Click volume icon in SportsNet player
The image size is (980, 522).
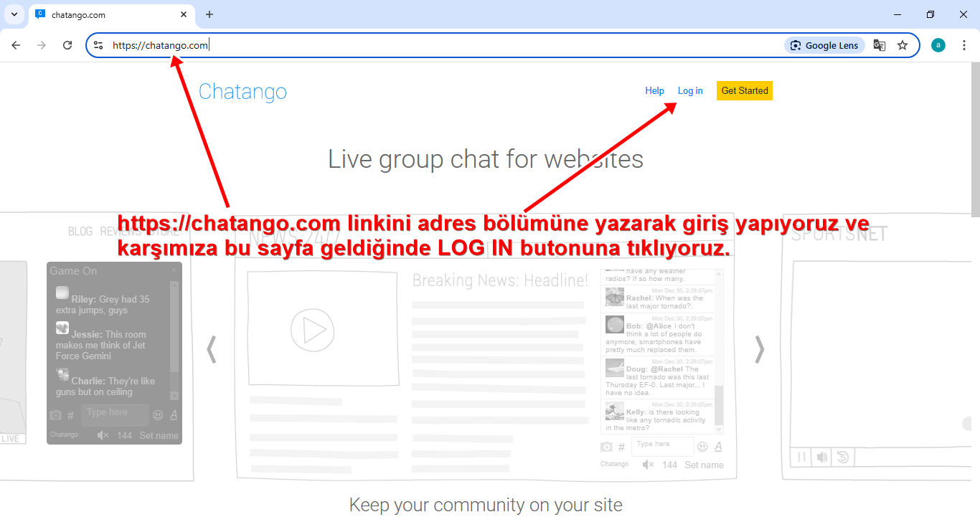coord(822,457)
